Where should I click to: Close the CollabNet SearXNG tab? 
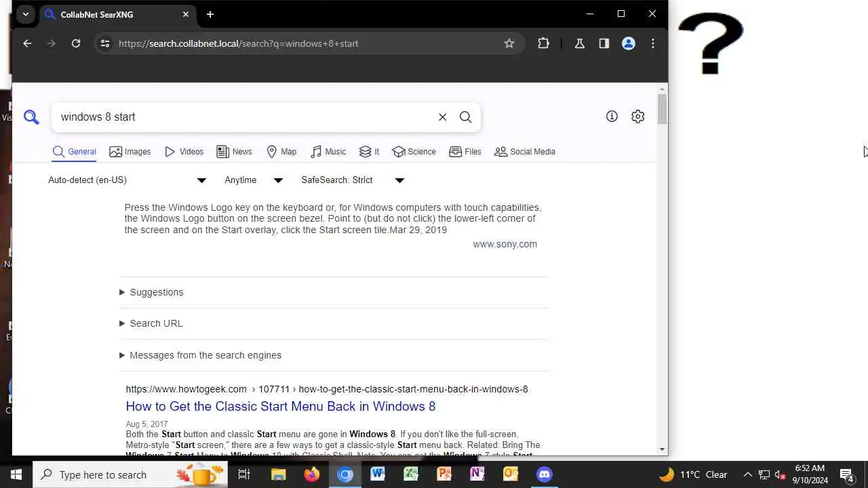[186, 14]
